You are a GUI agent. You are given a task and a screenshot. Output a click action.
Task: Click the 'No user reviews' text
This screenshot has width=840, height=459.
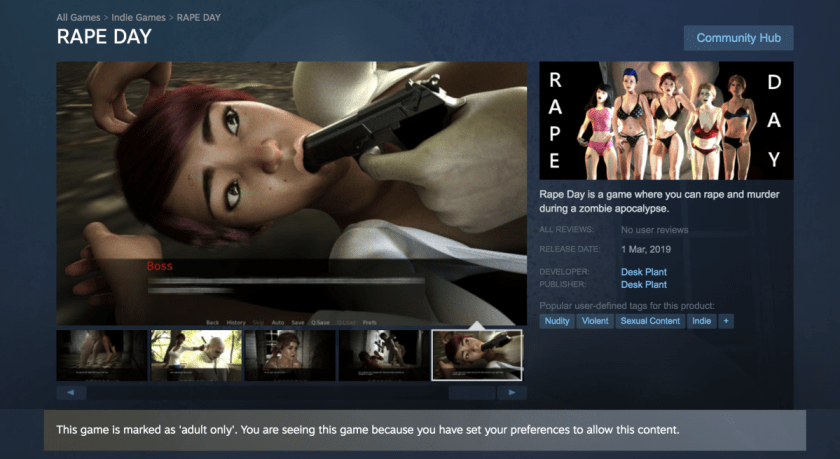tap(654, 230)
